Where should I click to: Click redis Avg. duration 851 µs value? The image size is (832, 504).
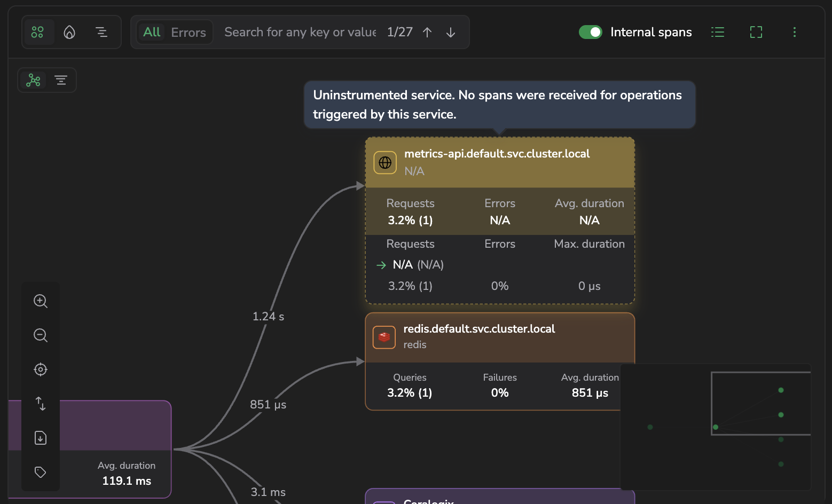[x=590, y=393]
